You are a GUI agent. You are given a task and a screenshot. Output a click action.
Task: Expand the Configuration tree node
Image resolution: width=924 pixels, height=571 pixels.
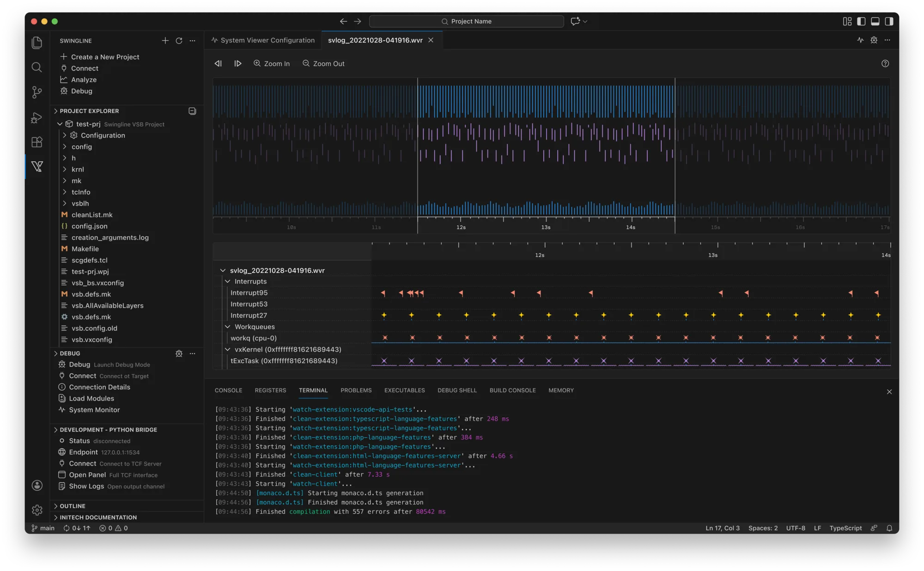click(65, 135)
